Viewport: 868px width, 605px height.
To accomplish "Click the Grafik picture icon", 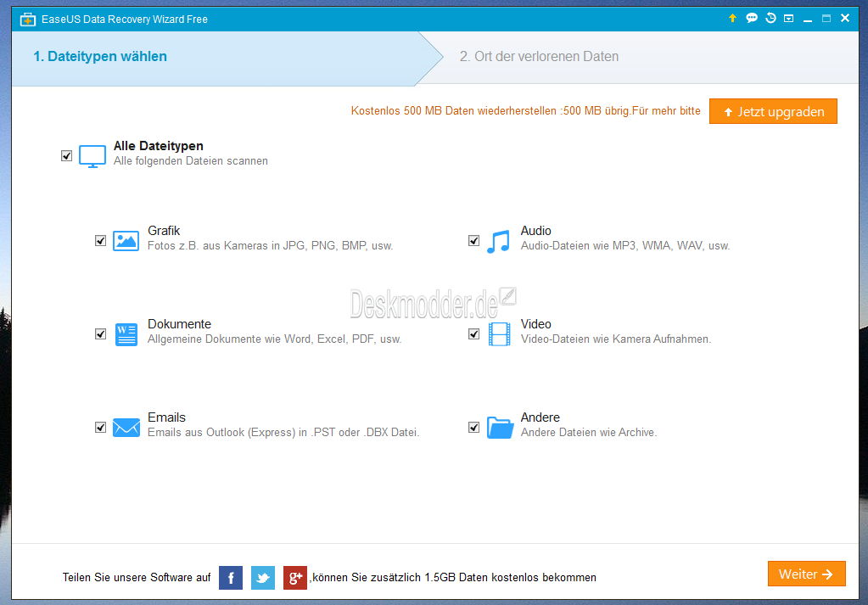I will pos(126,241).
